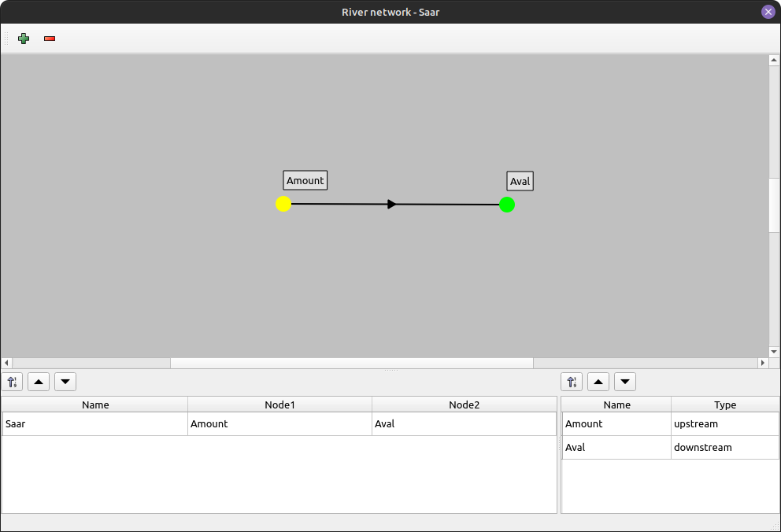Click the sort button above the node table
781x532 pixels.
pos(572,382)
